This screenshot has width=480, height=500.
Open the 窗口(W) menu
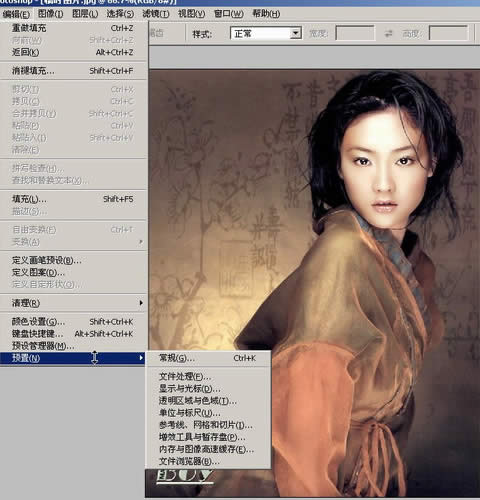click(228, 14)
